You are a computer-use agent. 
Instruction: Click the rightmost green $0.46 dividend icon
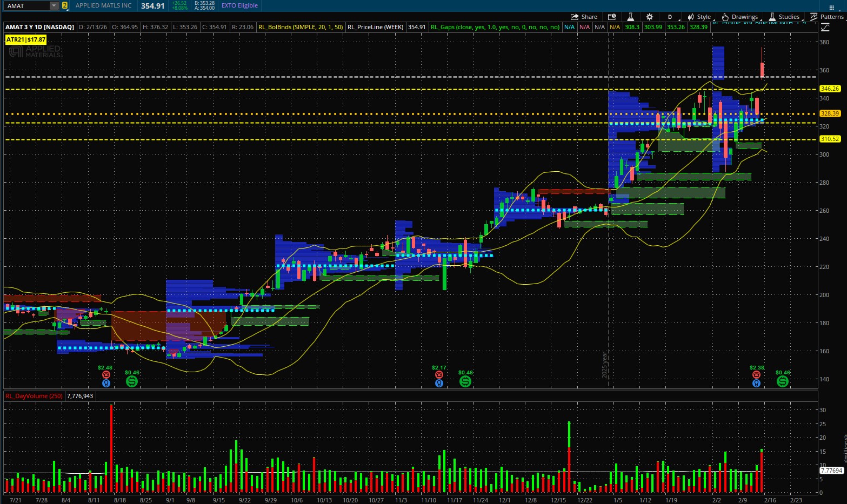(x=782, y=381)
